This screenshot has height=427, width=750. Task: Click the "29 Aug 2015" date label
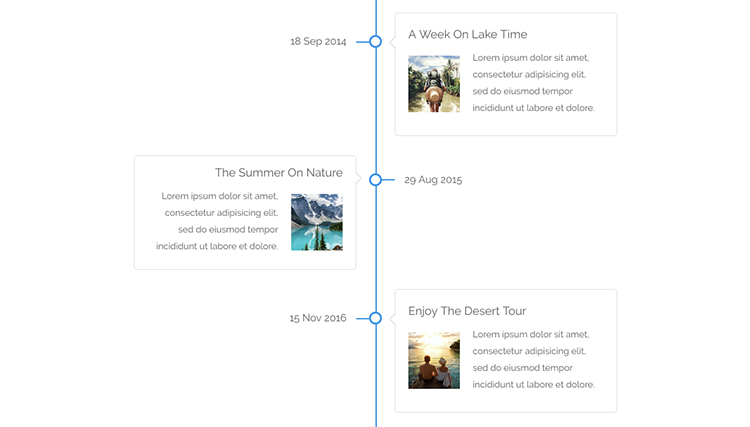click(433, 181)
